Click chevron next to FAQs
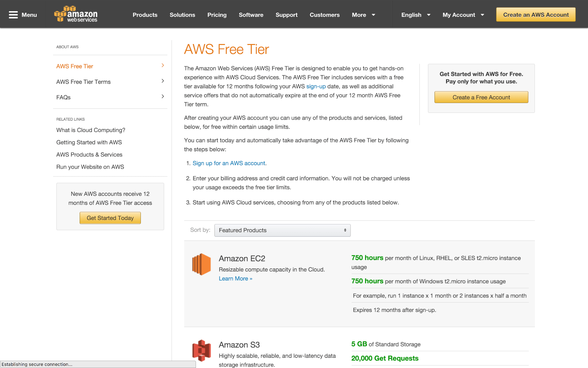This screenshot has height=368, width=588. click(163, 96)
